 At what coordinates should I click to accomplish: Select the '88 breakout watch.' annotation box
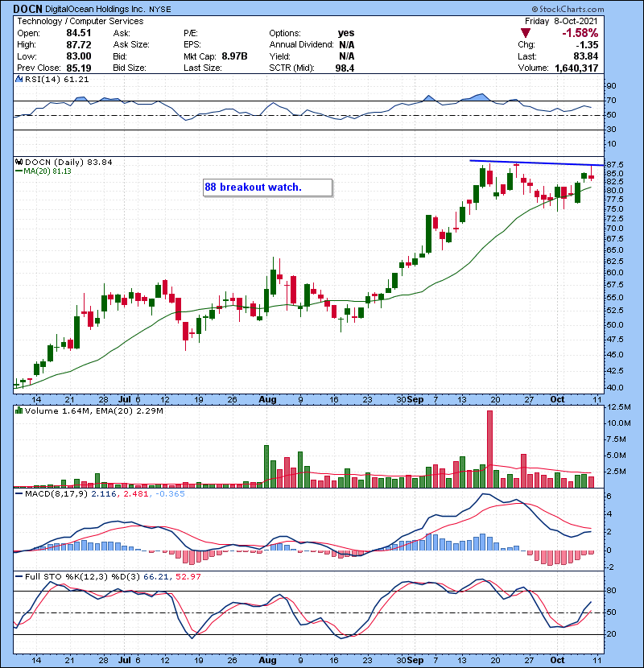coord(267,188)
